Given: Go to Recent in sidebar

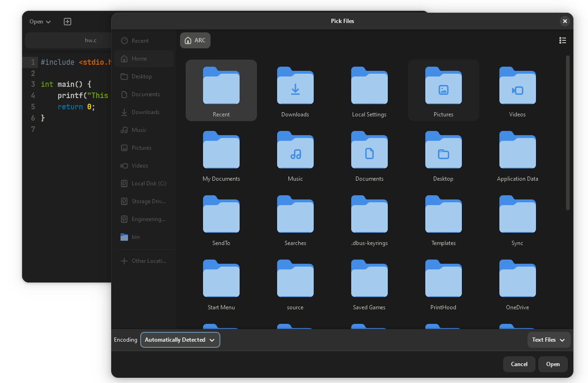Looking at the screenshot, I should (144, 41).
